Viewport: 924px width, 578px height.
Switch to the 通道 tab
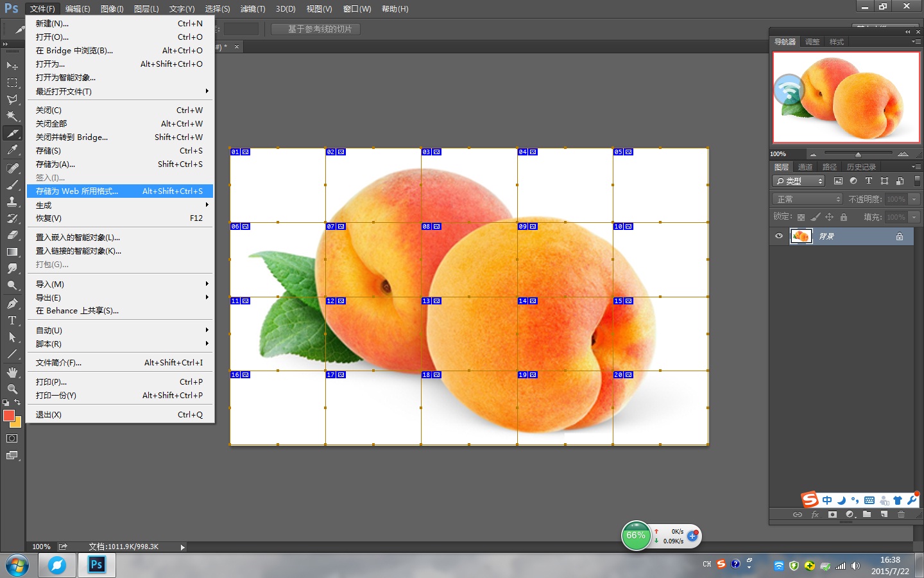tap(805, 167)
